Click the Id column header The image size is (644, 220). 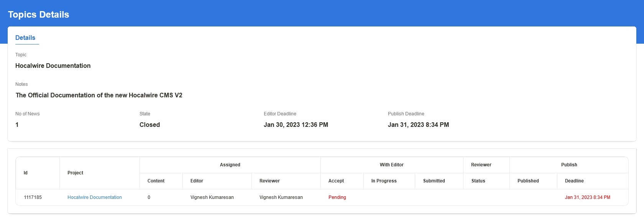tap(26, 173)
